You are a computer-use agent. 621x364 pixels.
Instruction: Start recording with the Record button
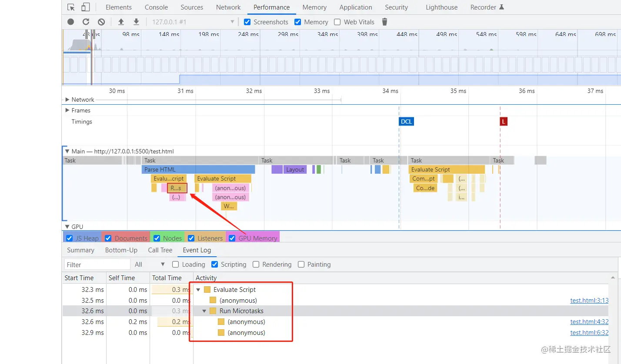coord(71,22)
